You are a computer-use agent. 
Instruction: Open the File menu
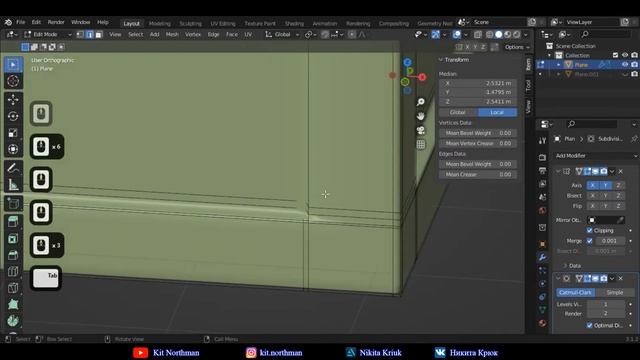point(21,22)
